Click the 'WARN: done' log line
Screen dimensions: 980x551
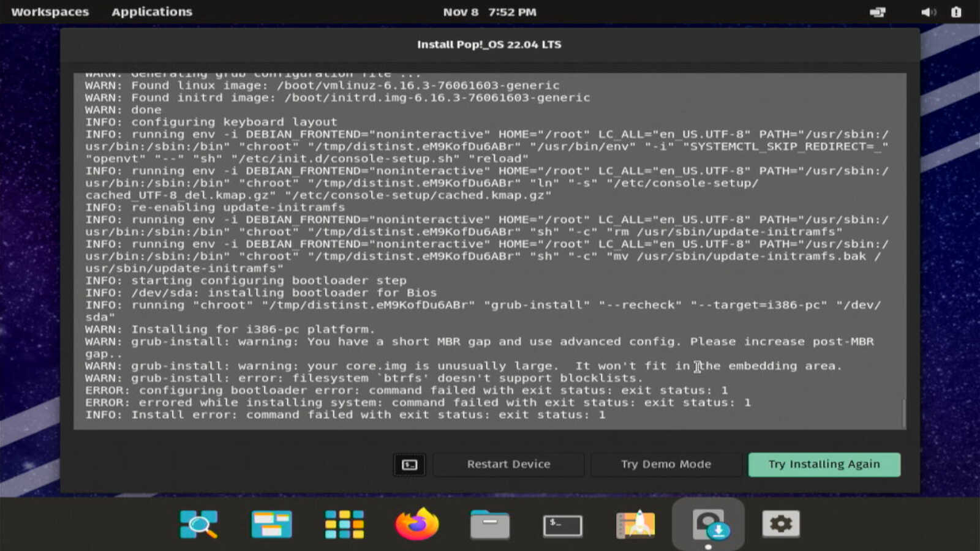pos(123,110)
